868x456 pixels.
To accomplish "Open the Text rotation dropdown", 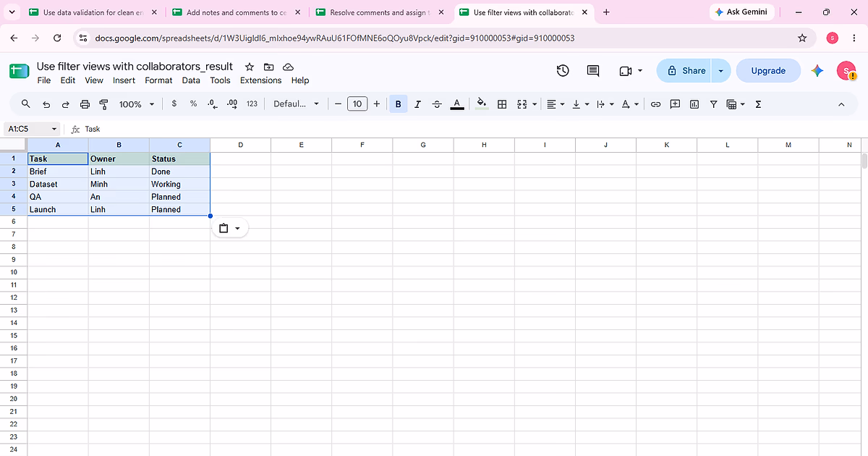I will (630, 104).
